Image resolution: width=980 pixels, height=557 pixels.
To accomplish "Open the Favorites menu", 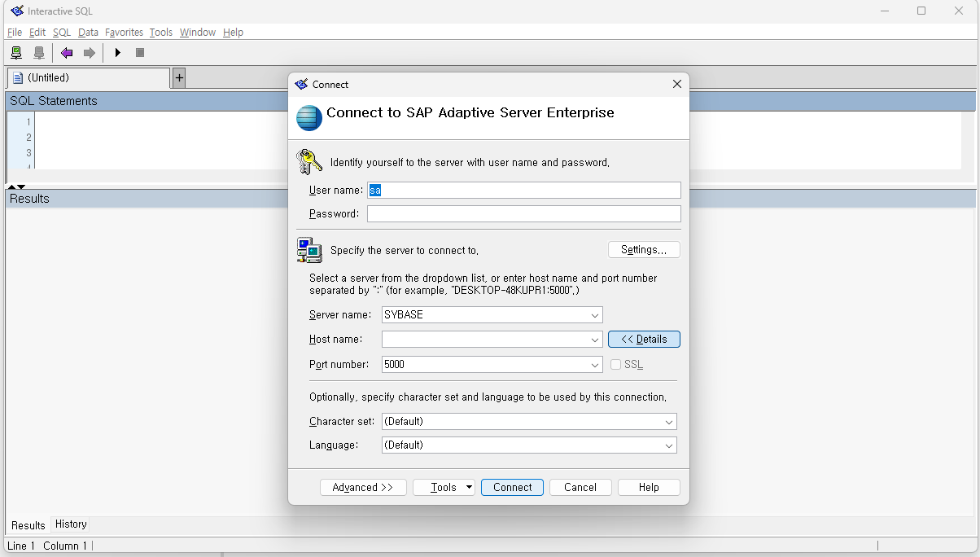I will [x=124, y=33].
